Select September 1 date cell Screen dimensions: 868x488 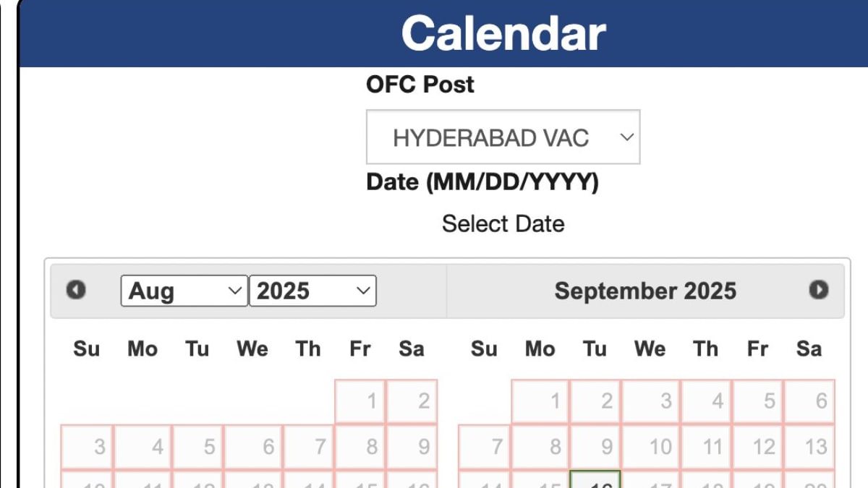tap(540, 401)
